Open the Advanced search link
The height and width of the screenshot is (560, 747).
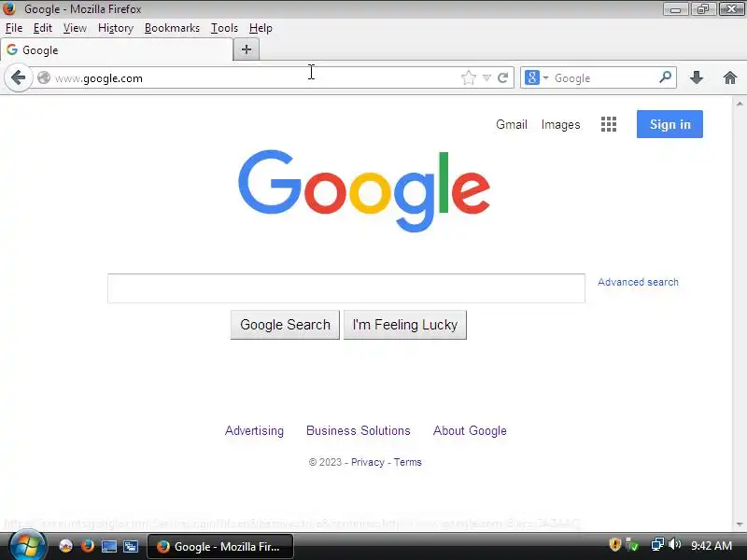pyautogui.click(x=638, y=282)
